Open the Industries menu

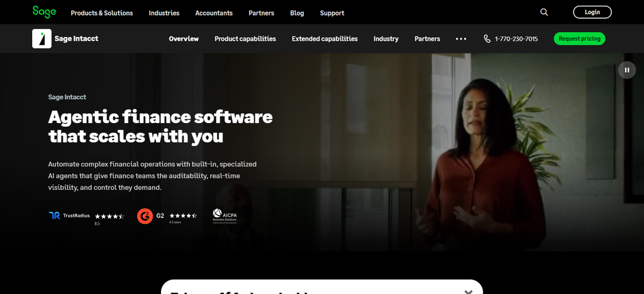pos(164,13)
